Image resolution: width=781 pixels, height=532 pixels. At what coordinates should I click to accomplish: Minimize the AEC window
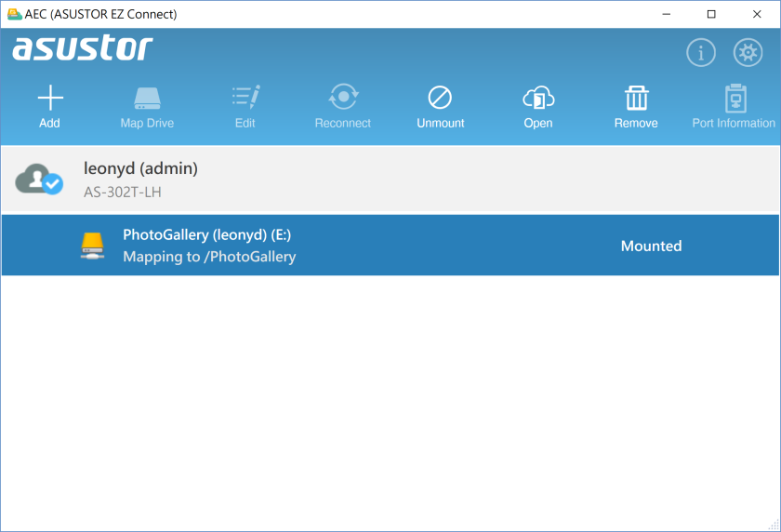pyautogui.click(x=666, y=14)
